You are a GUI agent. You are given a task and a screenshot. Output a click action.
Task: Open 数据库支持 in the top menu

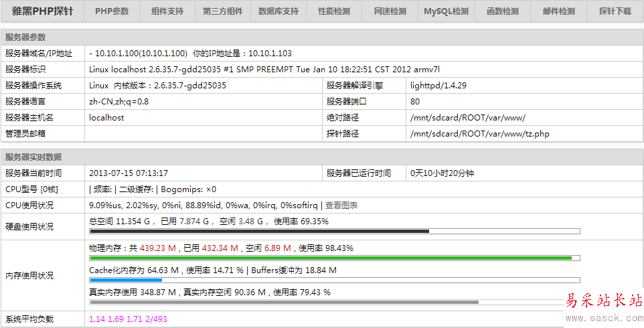click(x=278, y=11)
